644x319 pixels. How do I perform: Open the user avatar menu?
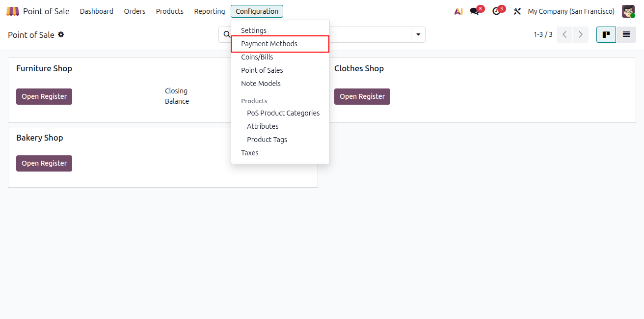[x=628, y=11]
